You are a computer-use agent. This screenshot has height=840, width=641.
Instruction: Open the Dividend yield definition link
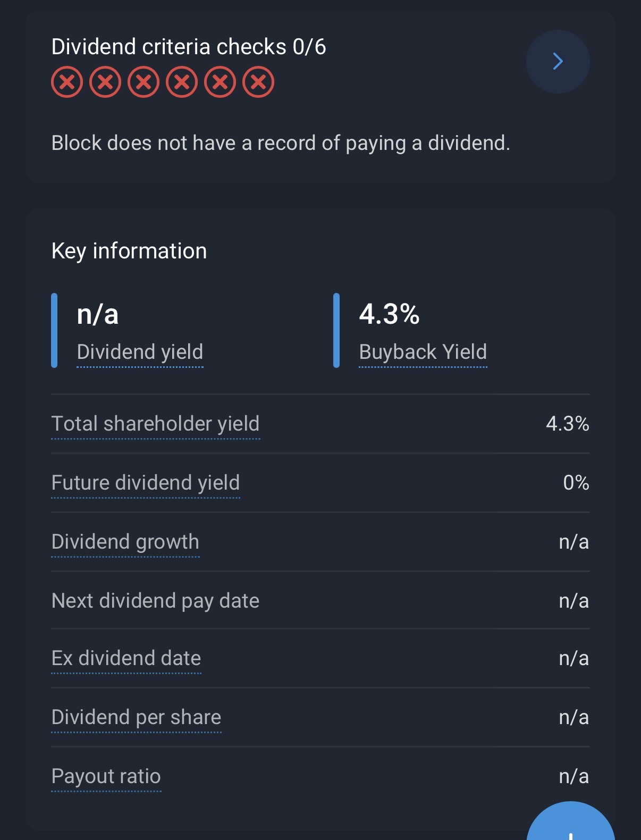point(140,352)
